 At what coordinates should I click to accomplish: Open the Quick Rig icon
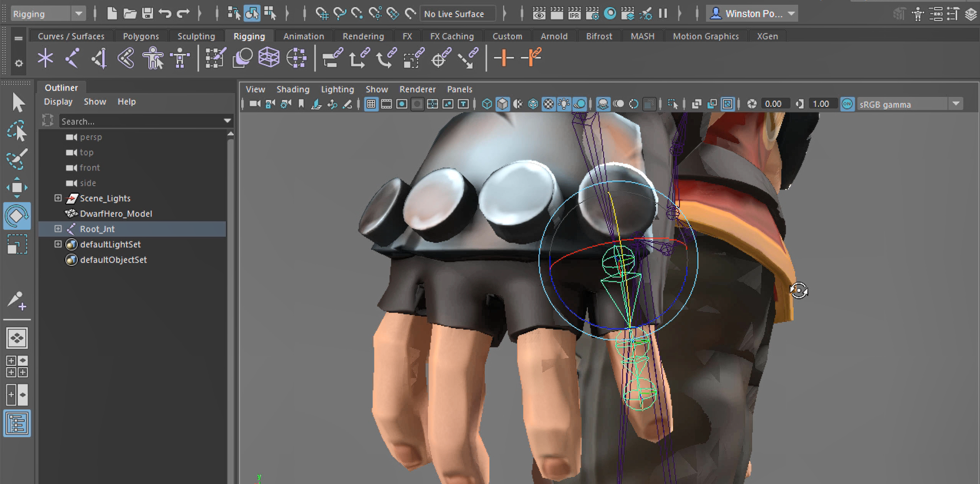pyautogui.click(x=153, y=58)
